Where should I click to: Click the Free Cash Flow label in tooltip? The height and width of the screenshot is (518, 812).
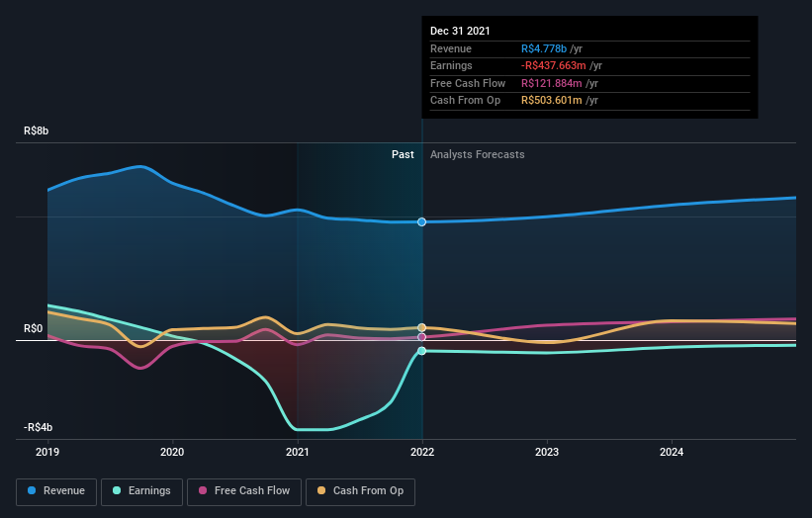(x=468, y=83)
